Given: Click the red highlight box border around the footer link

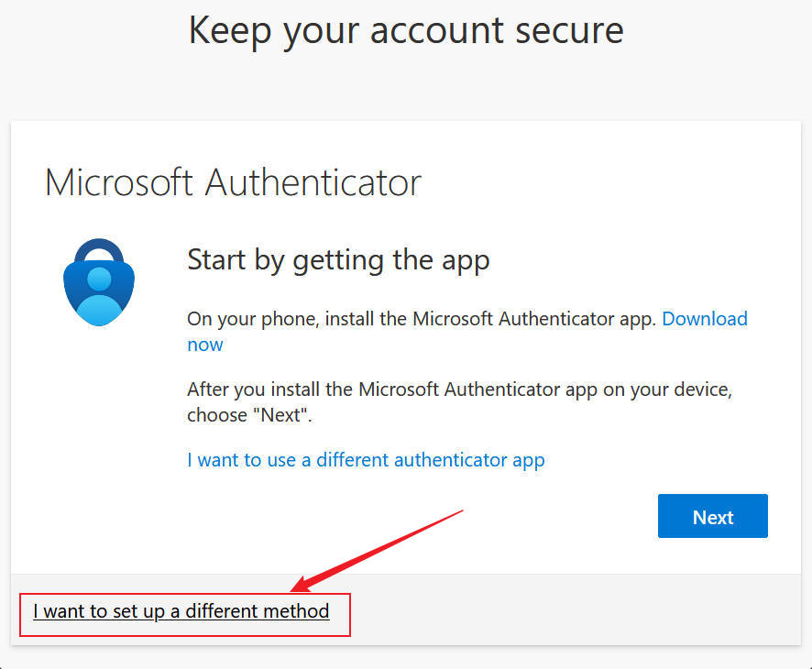Looking at the screenshot, I should coord(185,594).
